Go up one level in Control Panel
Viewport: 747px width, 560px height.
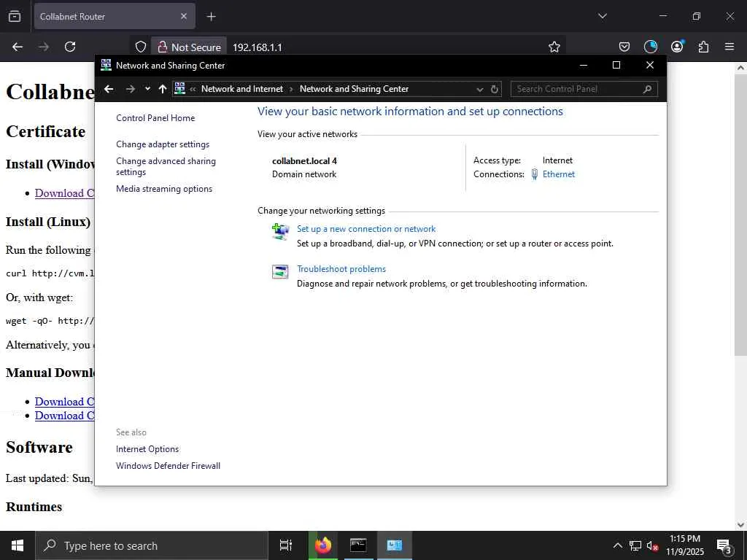tap(163, 89)
